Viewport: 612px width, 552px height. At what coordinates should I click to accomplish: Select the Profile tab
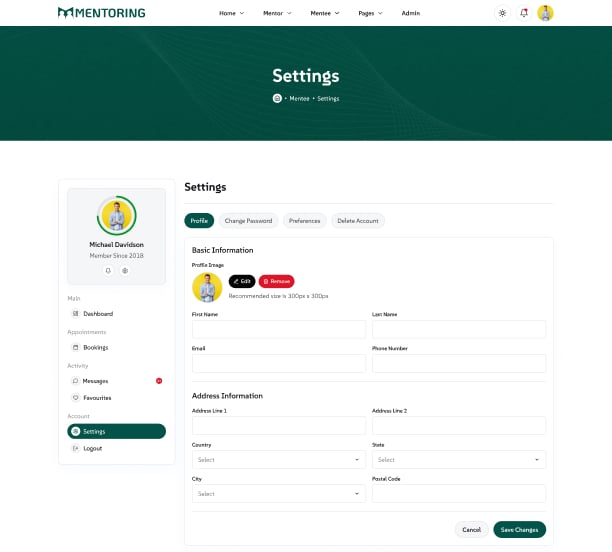click(199, 221)
